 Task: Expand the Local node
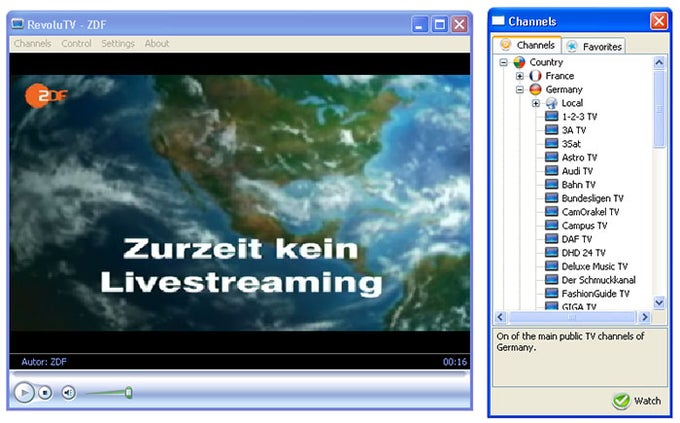[536, 103]
